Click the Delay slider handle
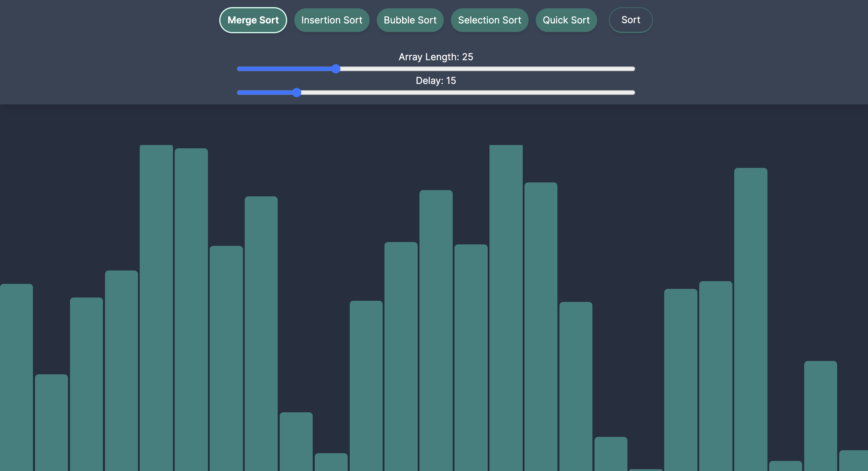Image resolution: width=868 pixels, height=471 pixels. [x=297, y=92]
